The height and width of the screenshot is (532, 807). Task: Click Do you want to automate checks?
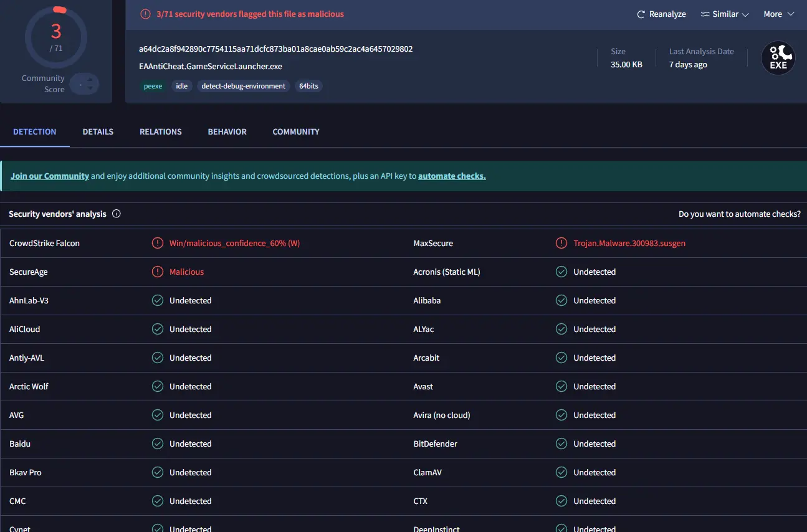(740, 214)
